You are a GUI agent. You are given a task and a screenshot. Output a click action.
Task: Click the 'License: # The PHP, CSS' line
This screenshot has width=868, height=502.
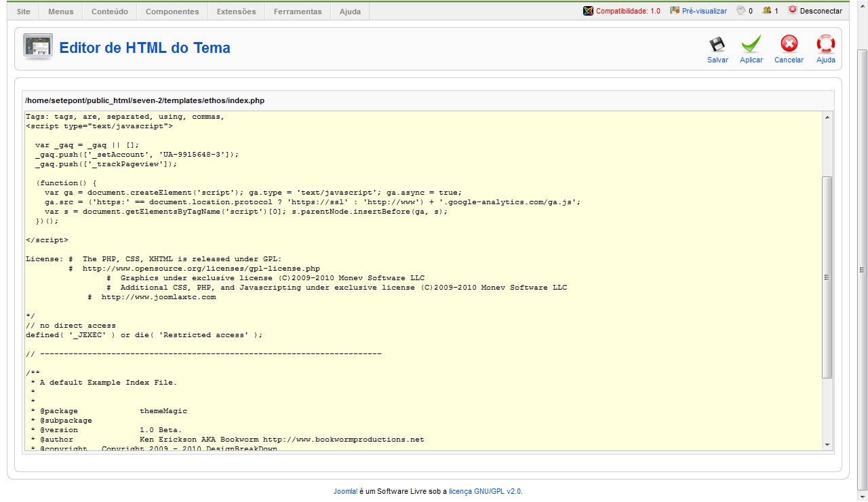[x=153, y=258]
